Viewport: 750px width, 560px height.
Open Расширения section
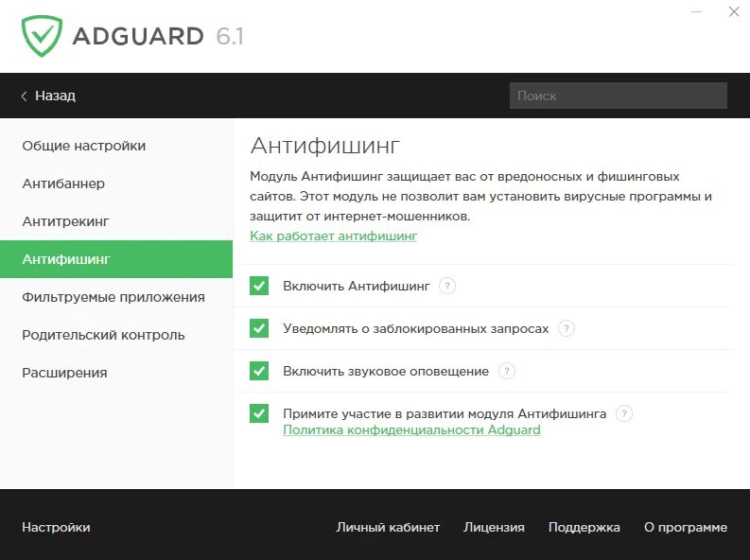tap(116, 373)
